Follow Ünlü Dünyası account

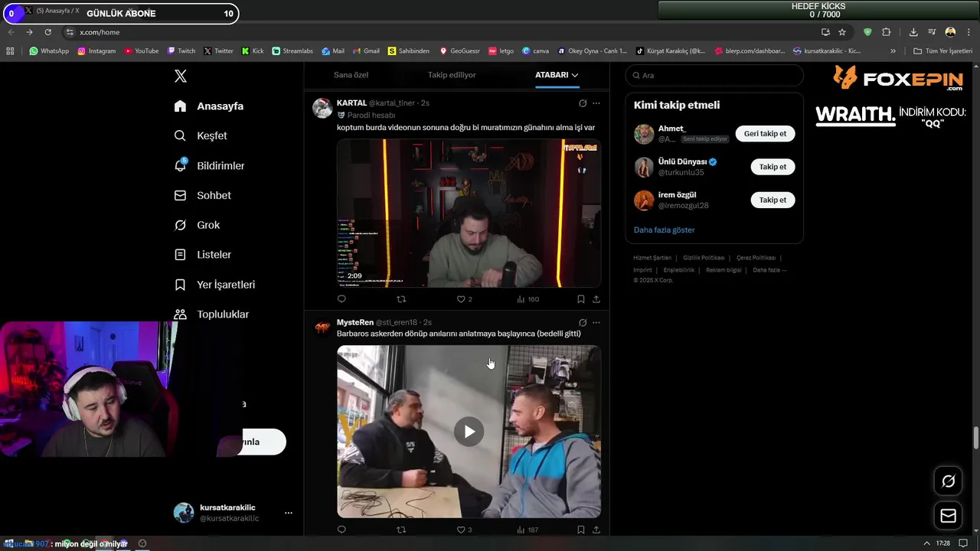click(773, 167)
